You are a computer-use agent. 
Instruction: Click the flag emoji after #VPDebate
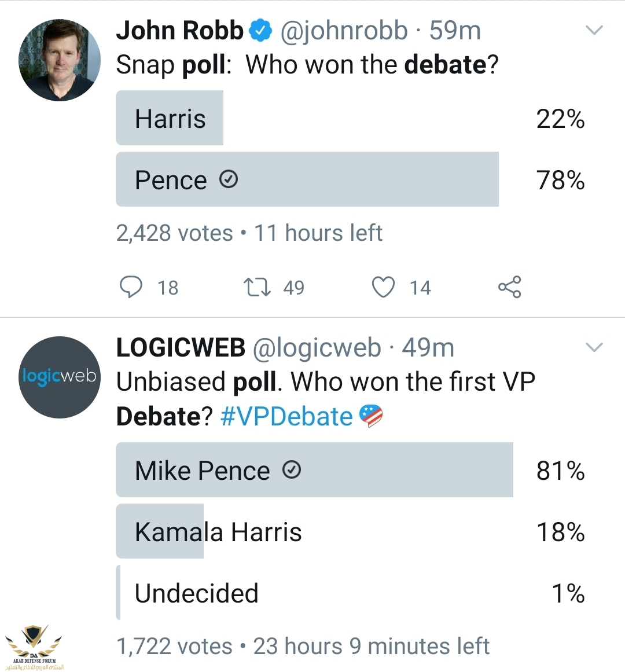click(x=371, y=416)
